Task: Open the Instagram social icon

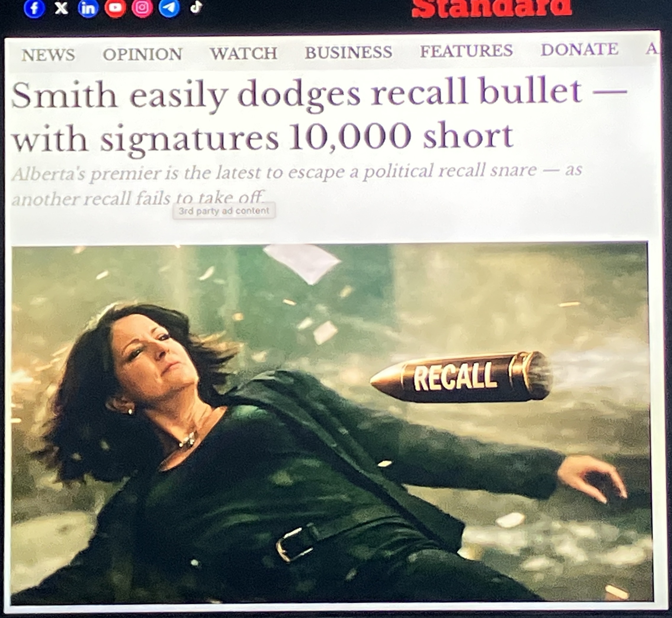Action: pos(142,8)
